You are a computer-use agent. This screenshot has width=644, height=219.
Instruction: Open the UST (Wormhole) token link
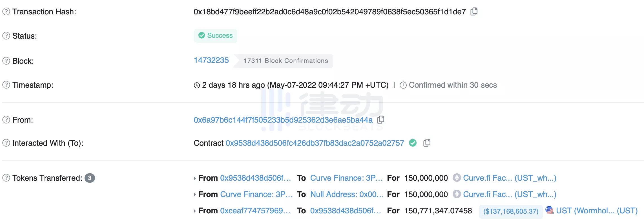point(597,211)
